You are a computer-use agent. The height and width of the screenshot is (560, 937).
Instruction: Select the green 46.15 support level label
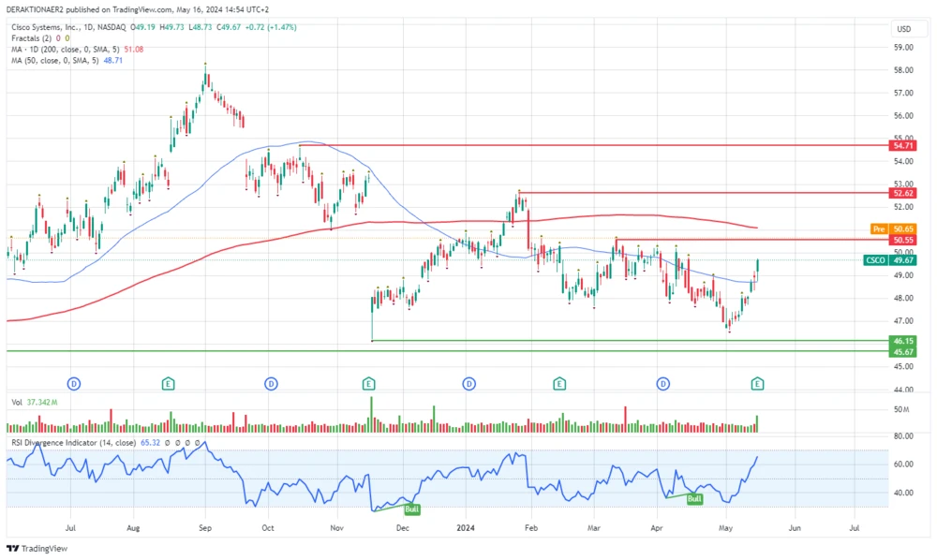pos(903,341)
